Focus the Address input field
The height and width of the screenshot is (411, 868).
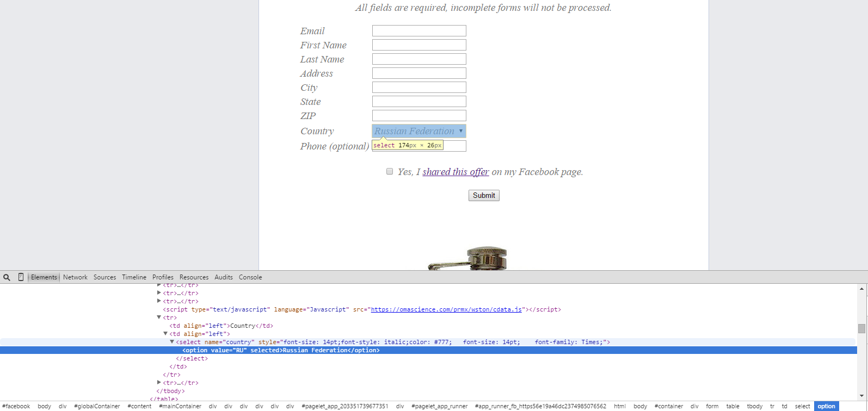419,73
